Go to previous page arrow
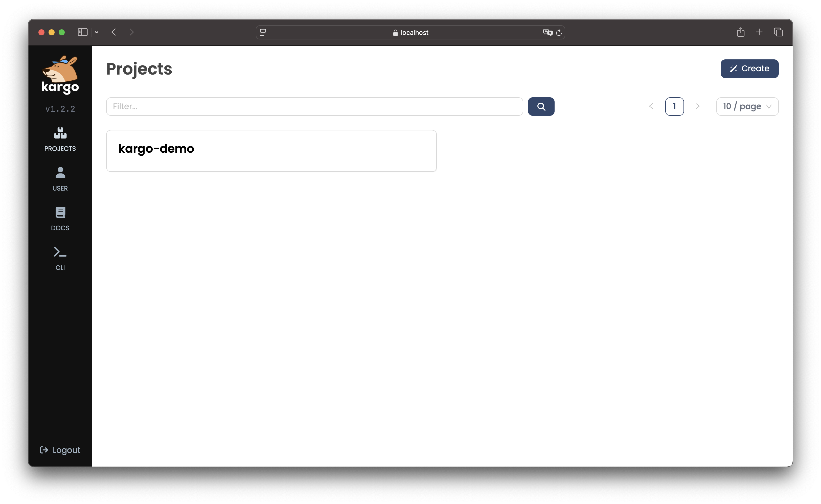This screenshot has height=504, width=821. [651, 106]
